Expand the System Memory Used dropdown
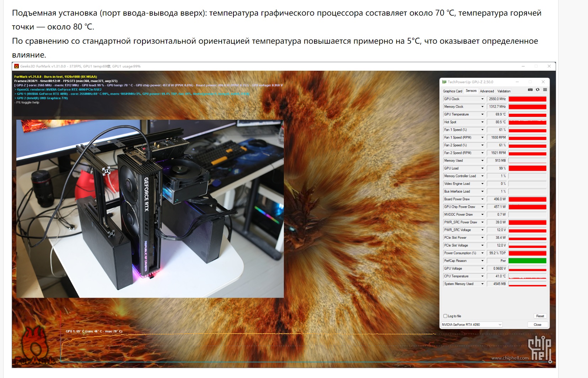Image resolution: width=588 pixels, height=378 pixels. click(x=482, y=284)
